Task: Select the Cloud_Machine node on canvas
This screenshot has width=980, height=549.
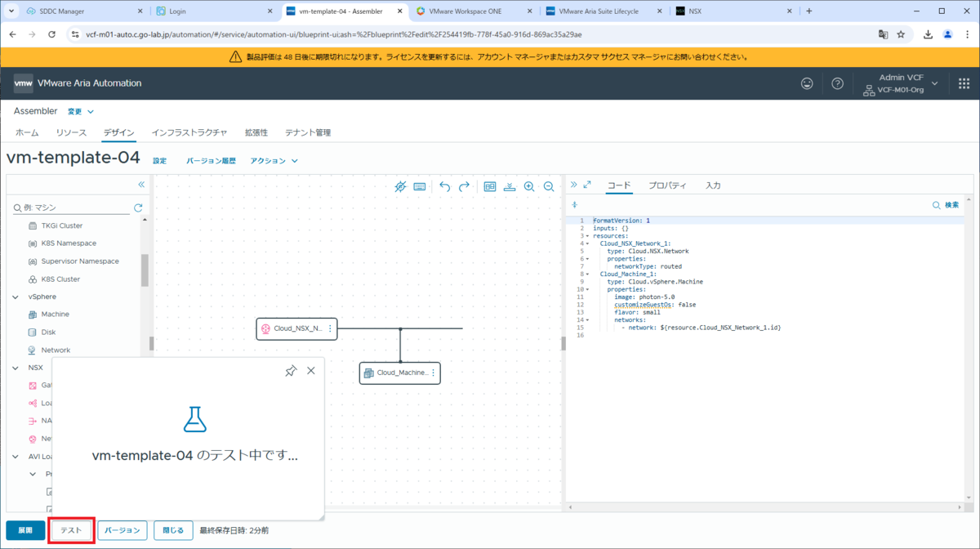Action: point(400,373)
